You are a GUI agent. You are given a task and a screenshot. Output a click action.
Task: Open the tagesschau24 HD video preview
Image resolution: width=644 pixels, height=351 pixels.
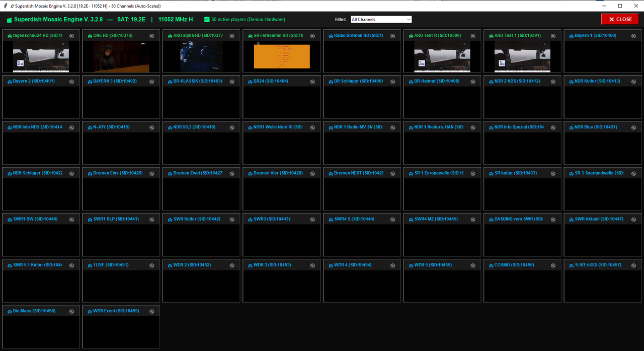coord(41,56)
